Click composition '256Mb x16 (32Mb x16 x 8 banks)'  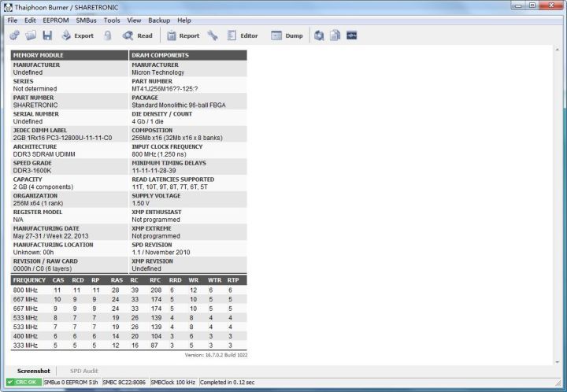177,138
